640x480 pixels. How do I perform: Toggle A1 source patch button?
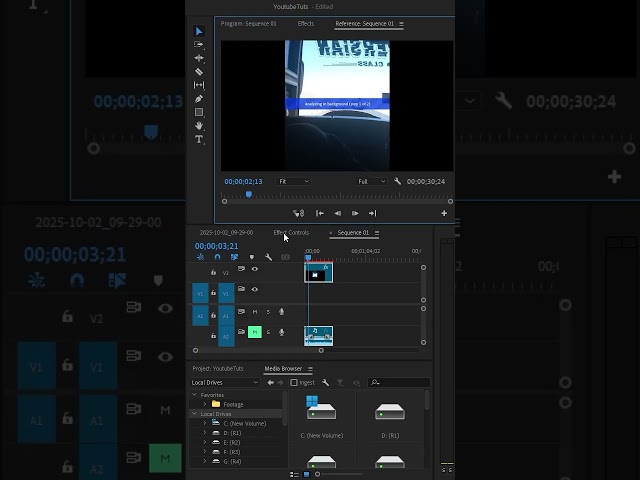(x=200, y=316)
